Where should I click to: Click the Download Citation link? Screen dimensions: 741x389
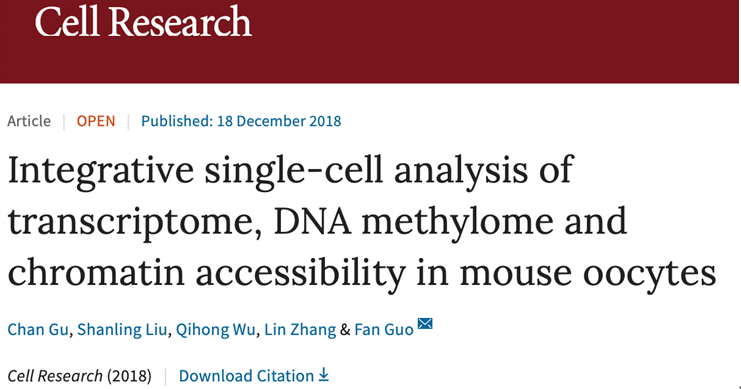246,376
